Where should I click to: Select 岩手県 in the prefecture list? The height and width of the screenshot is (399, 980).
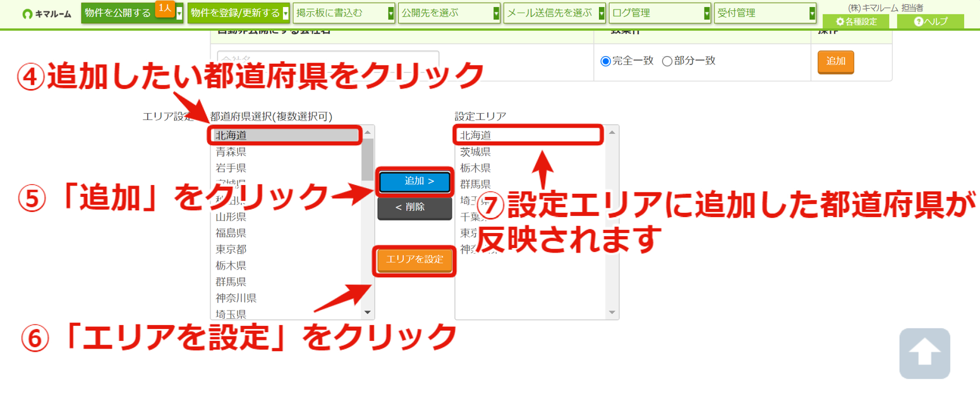click(x=287, y=168)
